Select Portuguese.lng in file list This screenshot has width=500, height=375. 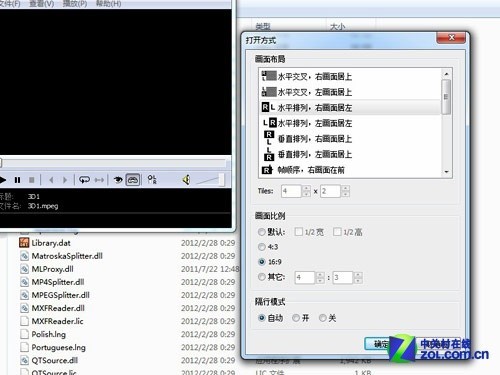tap(58, 347)
